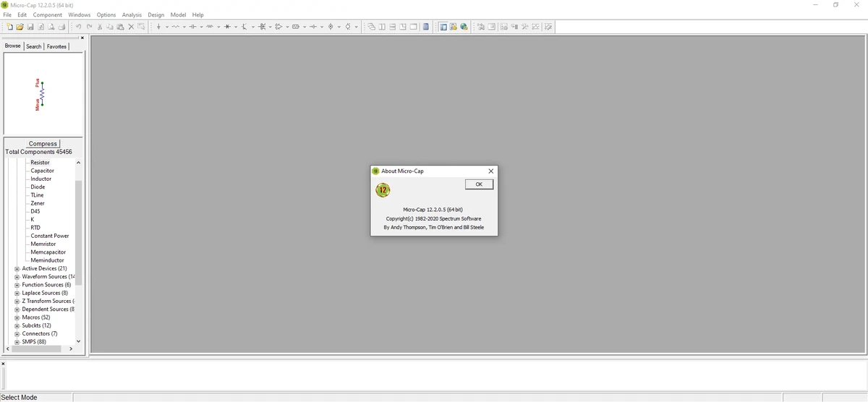Screen dimensions: 868x402
Task: Click the Open file folder icon
Action: pos(20,27)
